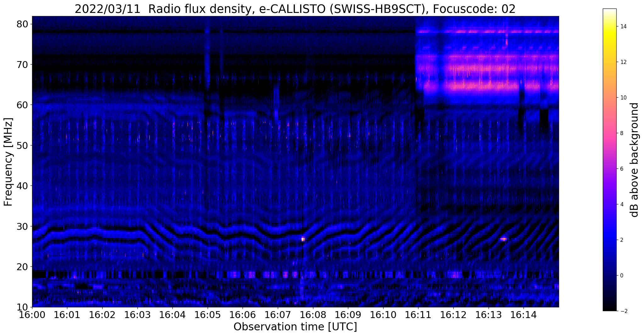644x336 pixels.
Task: Click the colorbar tick label 2
Action: point(621,240)
